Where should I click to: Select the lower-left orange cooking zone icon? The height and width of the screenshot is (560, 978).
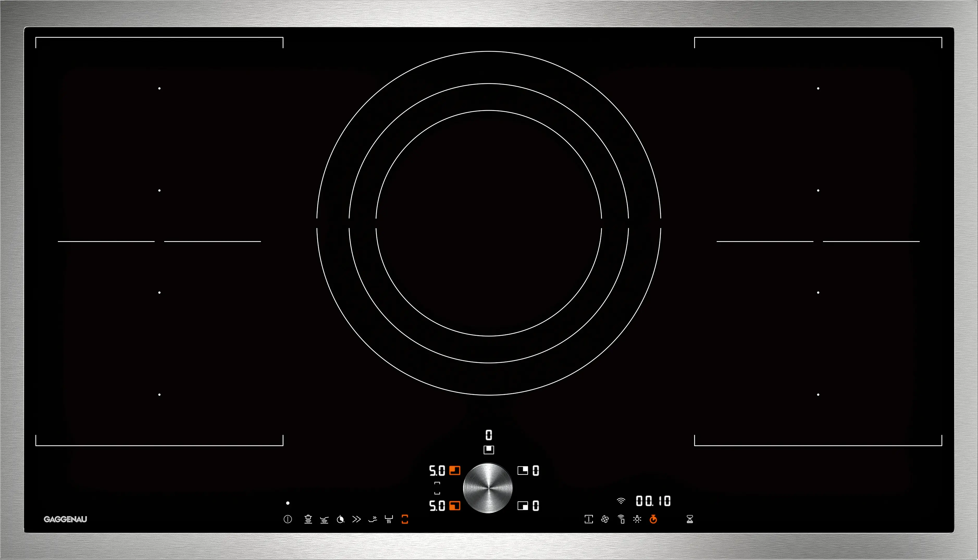tap(455, 506)
